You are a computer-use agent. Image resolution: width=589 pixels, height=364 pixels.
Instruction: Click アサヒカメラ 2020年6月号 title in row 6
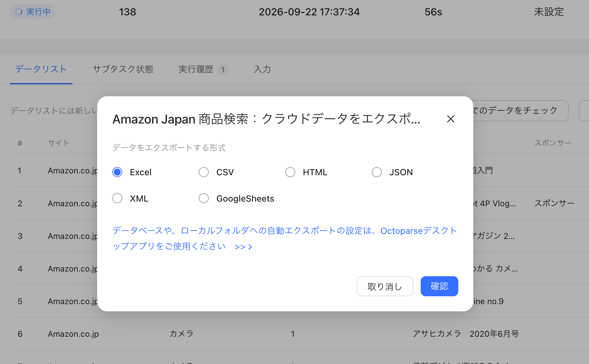(x=465, y=334)
